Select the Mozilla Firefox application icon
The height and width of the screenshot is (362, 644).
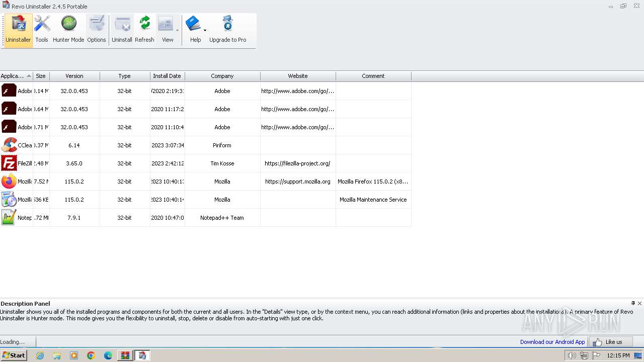tap(9, 182)
